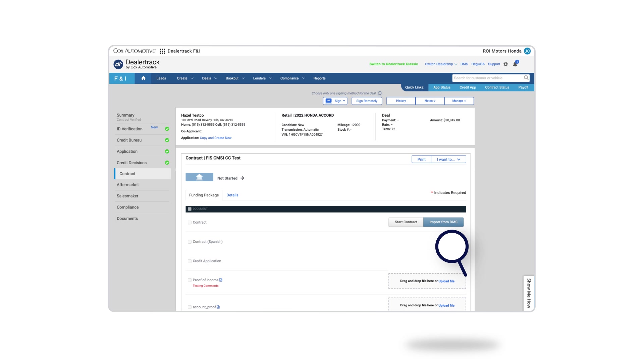Click the lender bank building icon
The image size is (644, 362).
point(199,177)
